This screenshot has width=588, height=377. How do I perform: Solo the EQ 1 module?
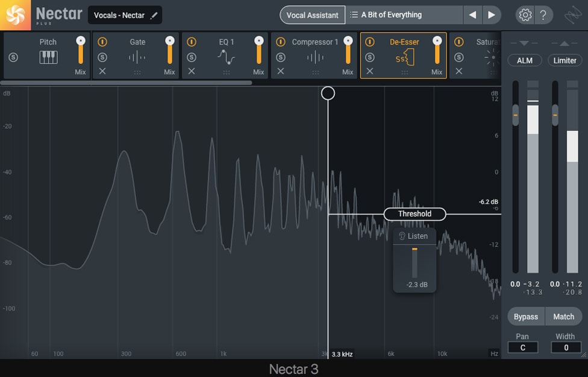click(x=191, y=57)
